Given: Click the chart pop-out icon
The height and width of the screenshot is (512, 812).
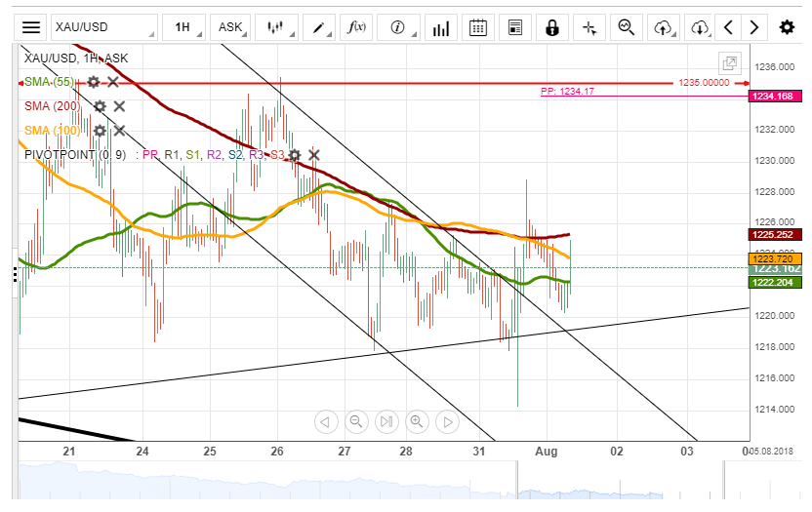Looking at the screenshot, I should pyautogui.click(x=729, y=63).
